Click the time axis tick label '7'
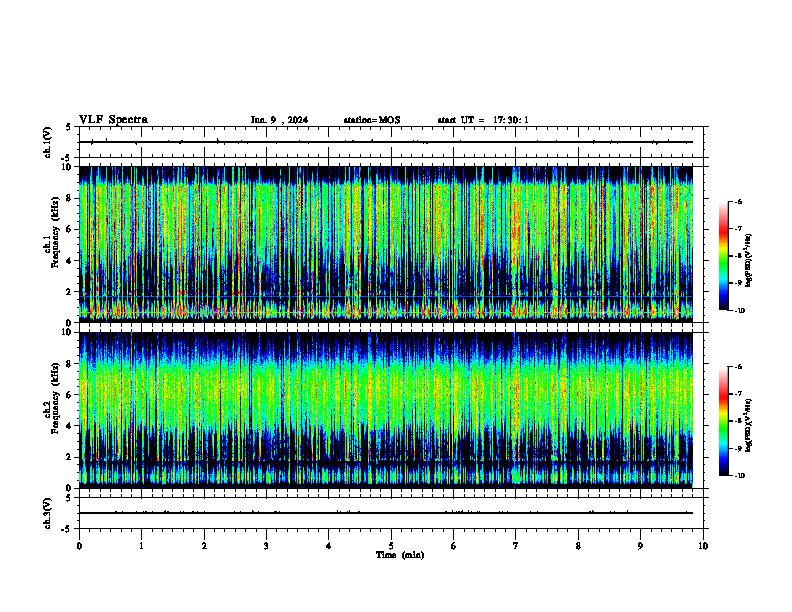The image size is (792, 612). pos(516,546)
